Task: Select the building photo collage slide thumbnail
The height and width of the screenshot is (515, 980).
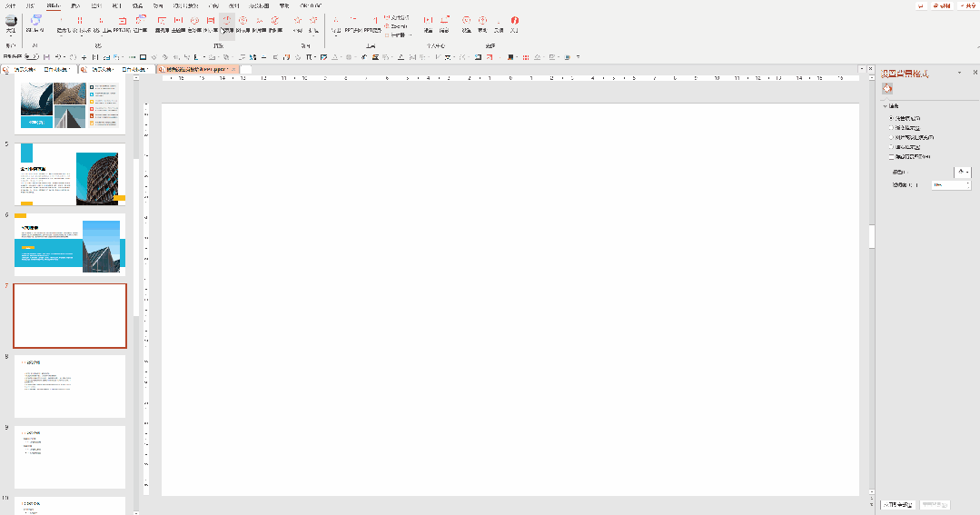Action: coord(69,106)
